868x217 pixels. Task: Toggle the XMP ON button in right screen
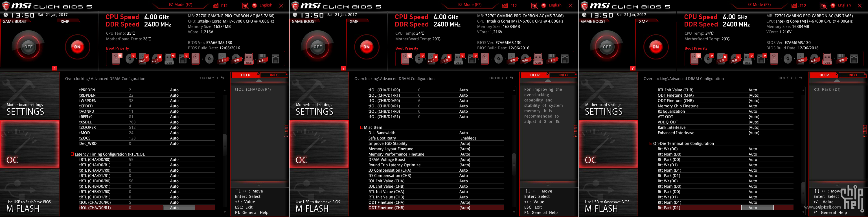click(x=656, y=47)
